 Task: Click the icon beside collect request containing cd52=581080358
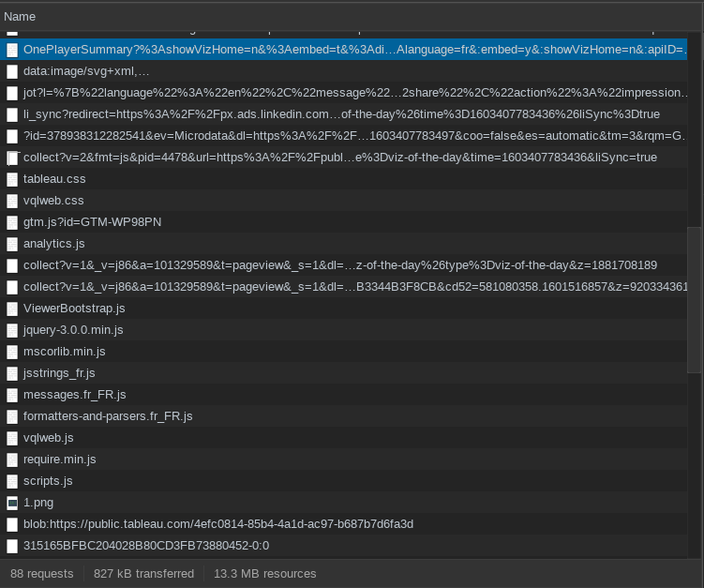coord(12,287)
